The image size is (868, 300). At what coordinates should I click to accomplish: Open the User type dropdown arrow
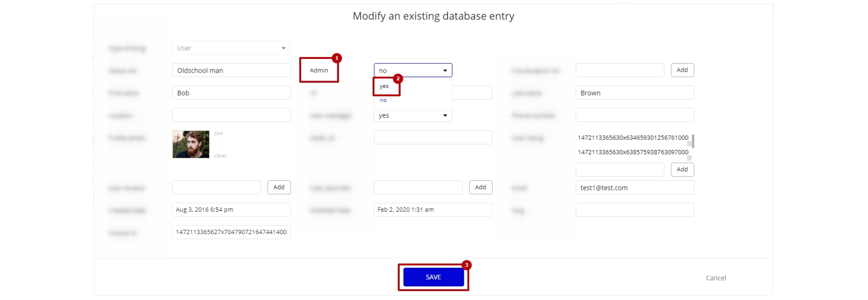point(284,48)
